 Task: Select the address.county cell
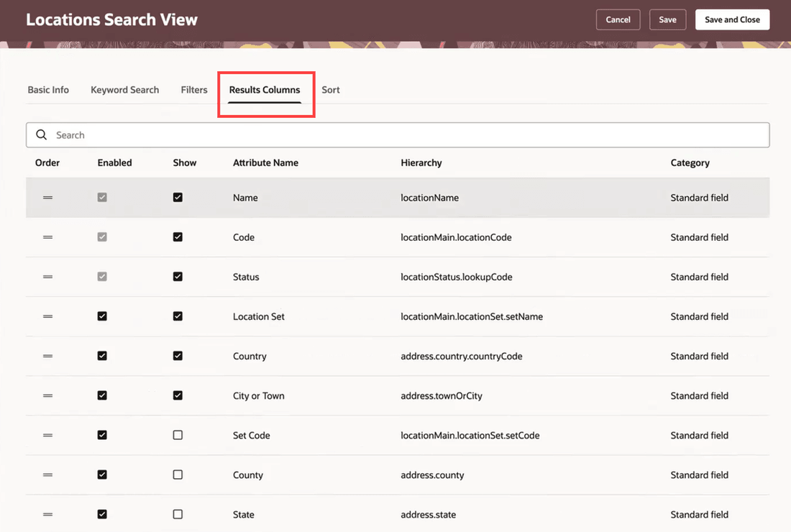(432, 475)
